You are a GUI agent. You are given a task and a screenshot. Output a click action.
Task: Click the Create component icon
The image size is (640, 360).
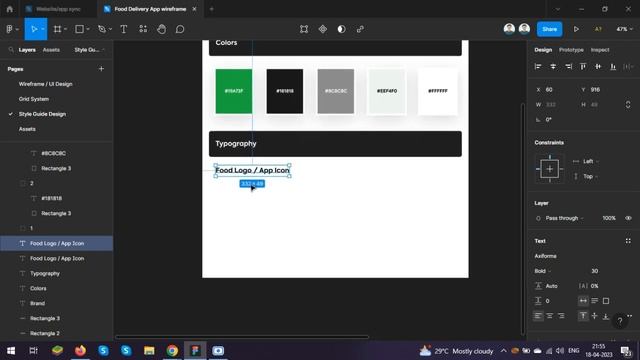pyautogui.click(x=323, y=29)
